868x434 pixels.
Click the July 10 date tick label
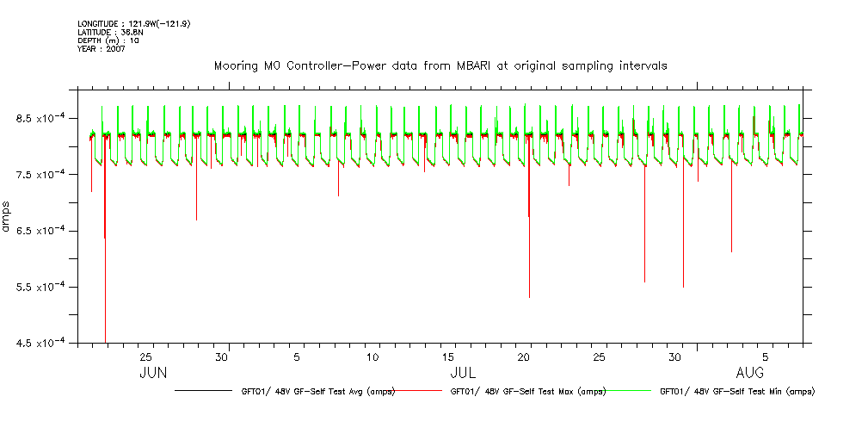[372, 356]
